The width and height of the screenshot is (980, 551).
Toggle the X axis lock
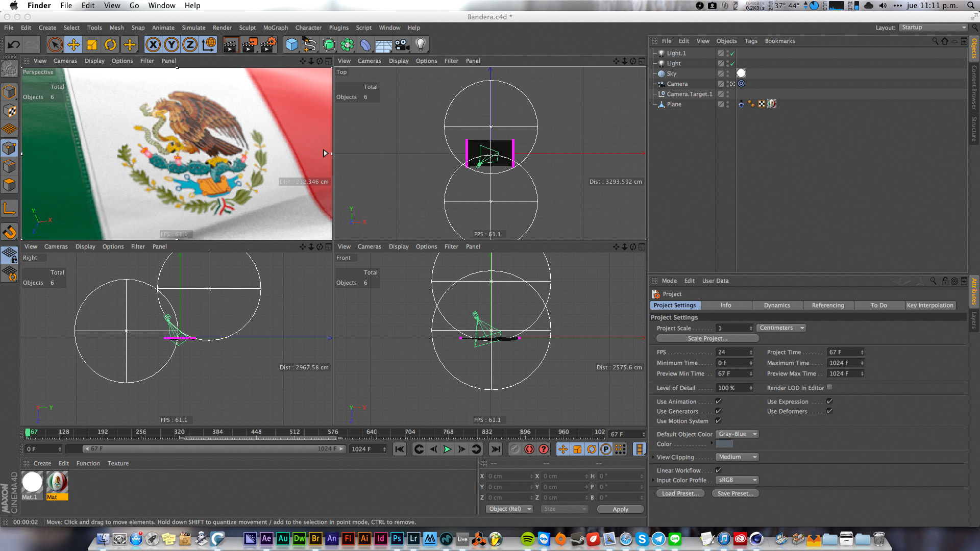(x=153, y=45)
